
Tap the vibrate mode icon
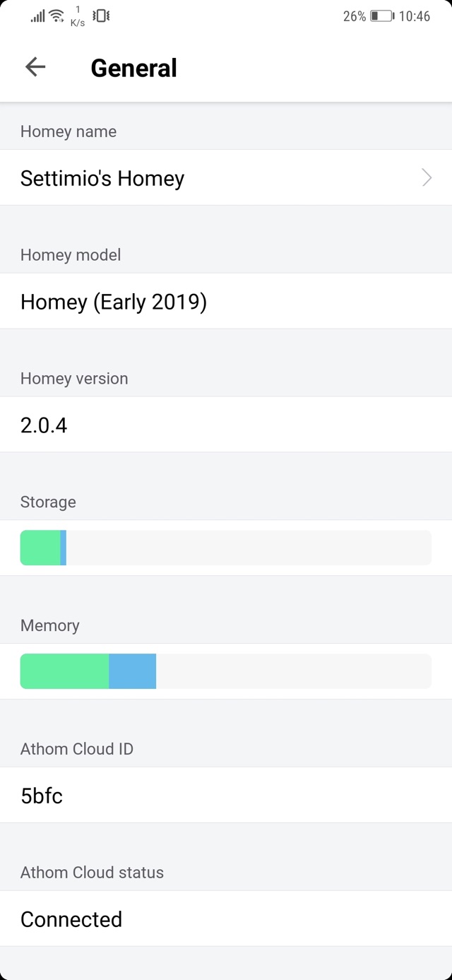pos(101,16)
